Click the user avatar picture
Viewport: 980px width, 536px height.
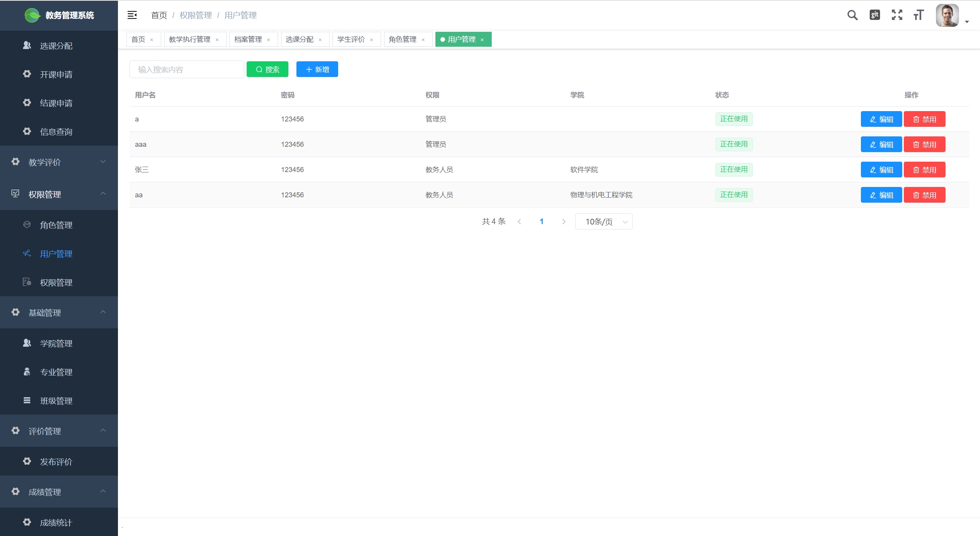click(947, 15)
